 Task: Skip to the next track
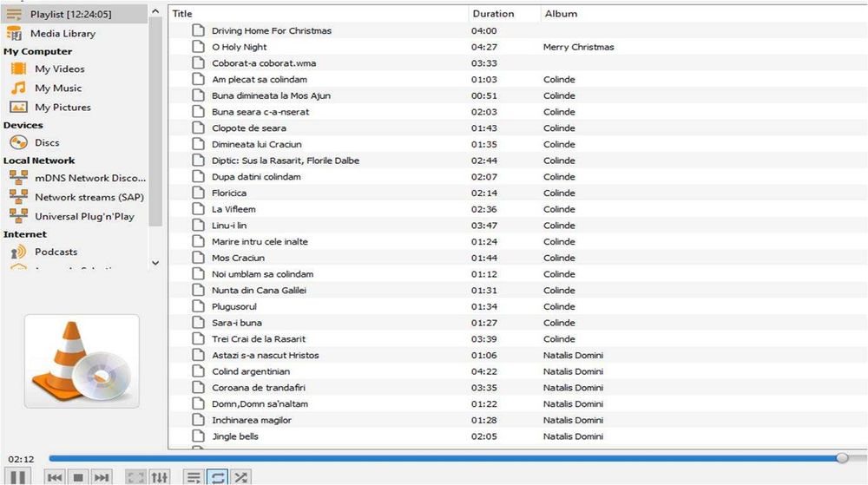point(102,477)
